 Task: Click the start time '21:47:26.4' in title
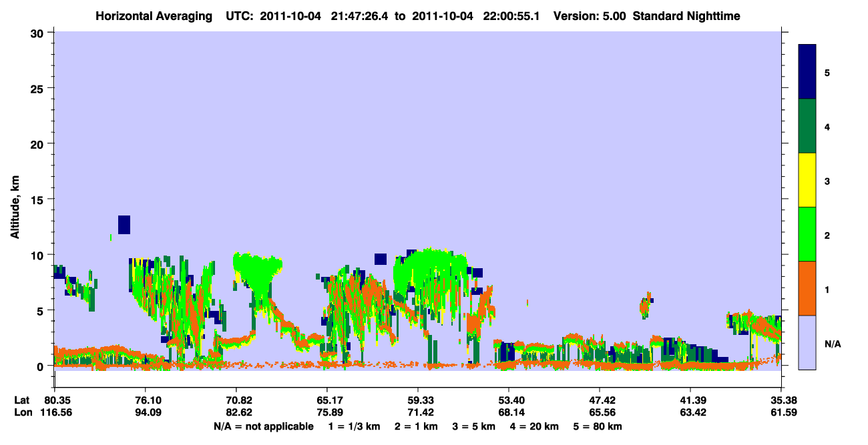[x=360, y=16]
